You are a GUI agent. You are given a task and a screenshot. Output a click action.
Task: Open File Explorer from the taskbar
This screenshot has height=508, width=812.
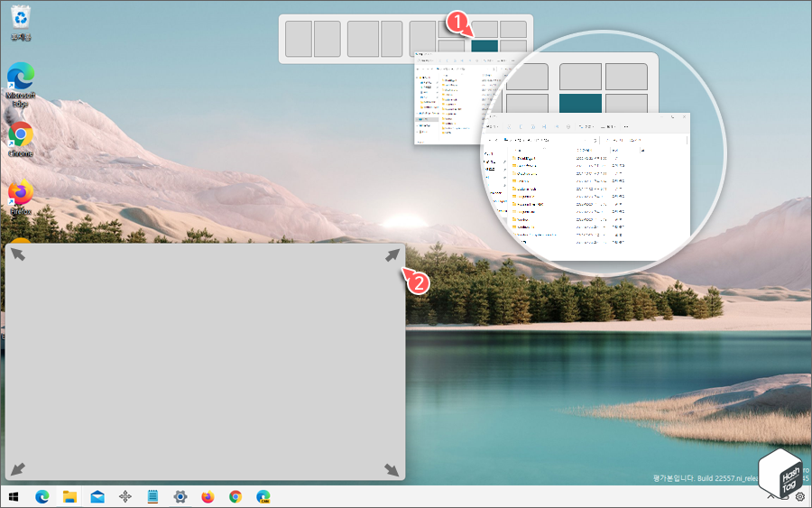point(69,497)
